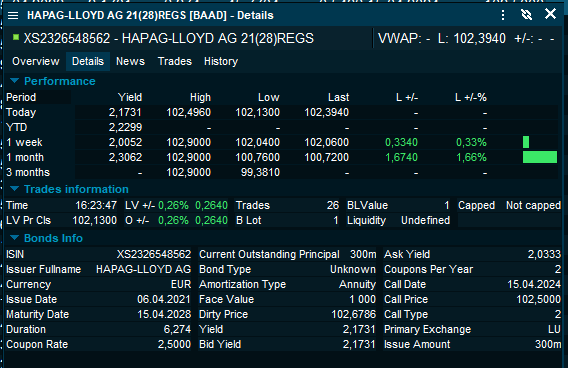Click the Period column header
The height and width of the screenshot is (368, 568).
(21, 97)
